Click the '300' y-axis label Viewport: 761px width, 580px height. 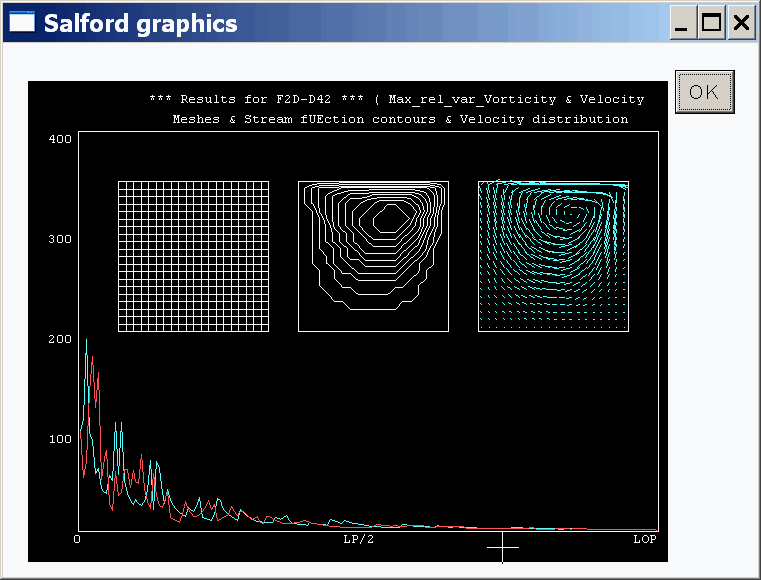click(60, 239)
